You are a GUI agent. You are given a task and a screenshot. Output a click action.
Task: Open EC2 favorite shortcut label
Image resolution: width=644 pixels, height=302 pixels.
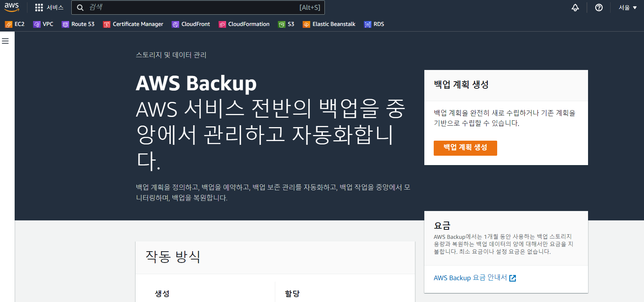click(x=20, y=24)
